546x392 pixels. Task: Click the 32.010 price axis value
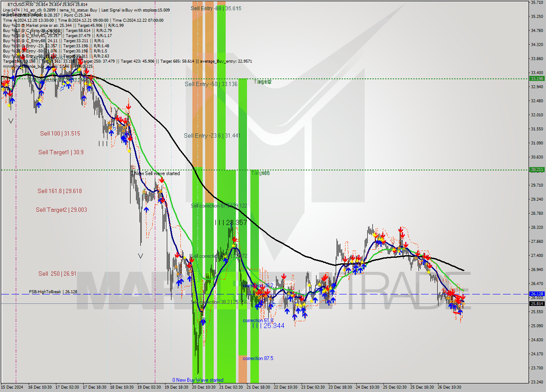[x=537, y=115]
